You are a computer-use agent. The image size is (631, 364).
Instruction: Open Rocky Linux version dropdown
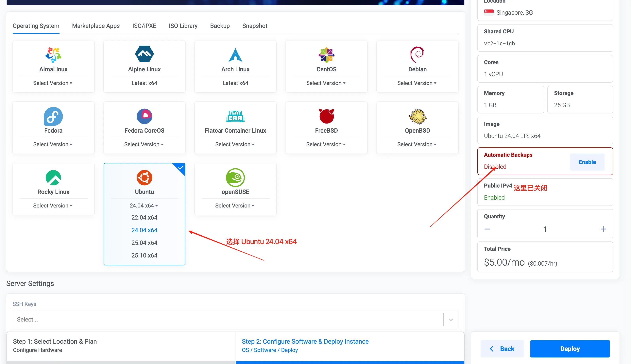[53, 206]
